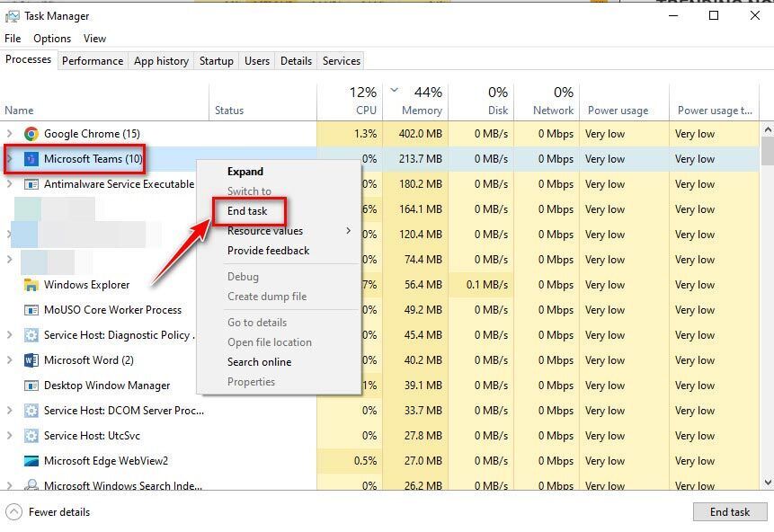Click the Fewer details link

(59, 512)
